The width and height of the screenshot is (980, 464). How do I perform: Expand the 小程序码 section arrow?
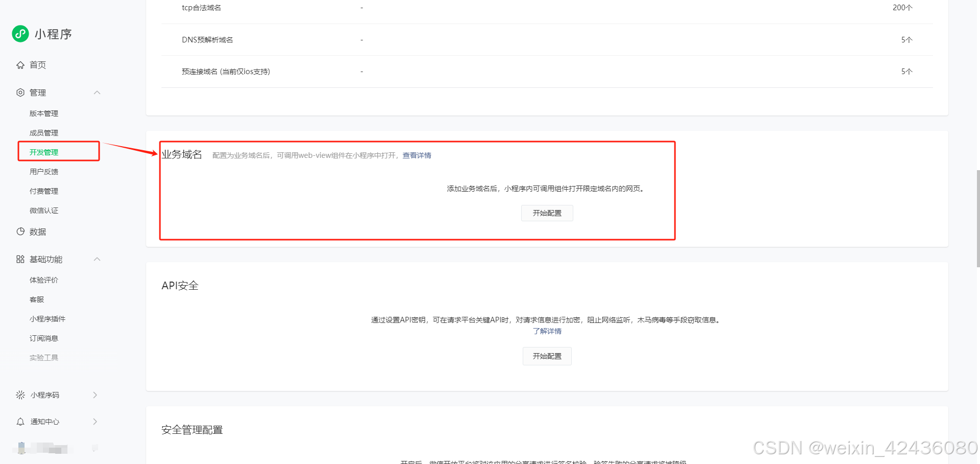point(95,395)
